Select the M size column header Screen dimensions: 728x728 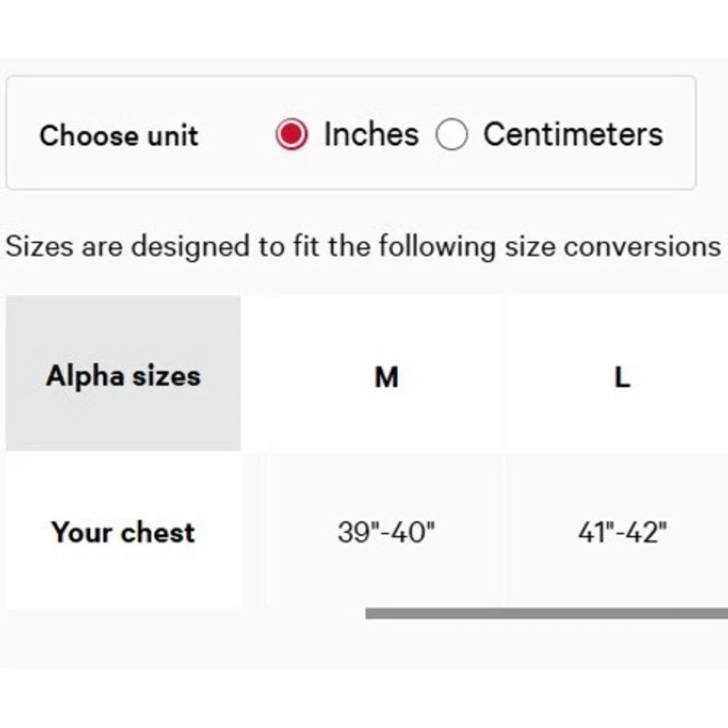(386, 377)
